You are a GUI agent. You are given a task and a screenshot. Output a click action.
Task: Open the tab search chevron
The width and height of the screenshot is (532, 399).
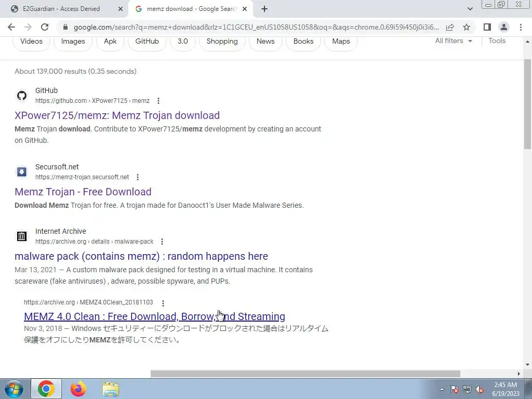(x=470, y=9)
